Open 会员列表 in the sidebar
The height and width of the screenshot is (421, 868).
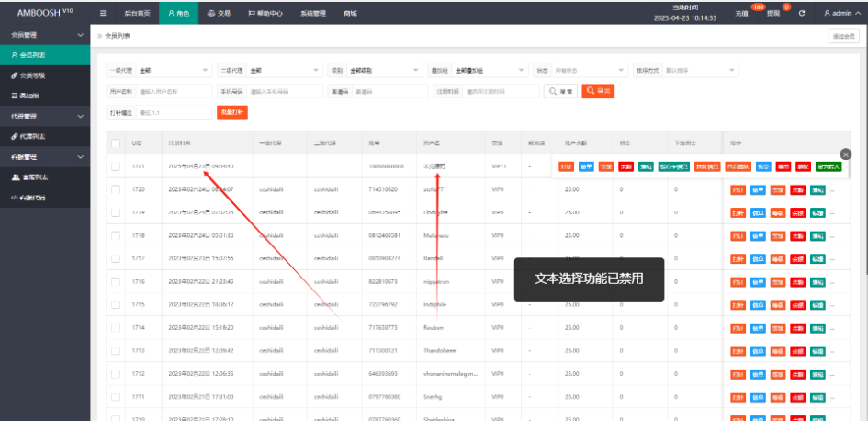[45, 55]
